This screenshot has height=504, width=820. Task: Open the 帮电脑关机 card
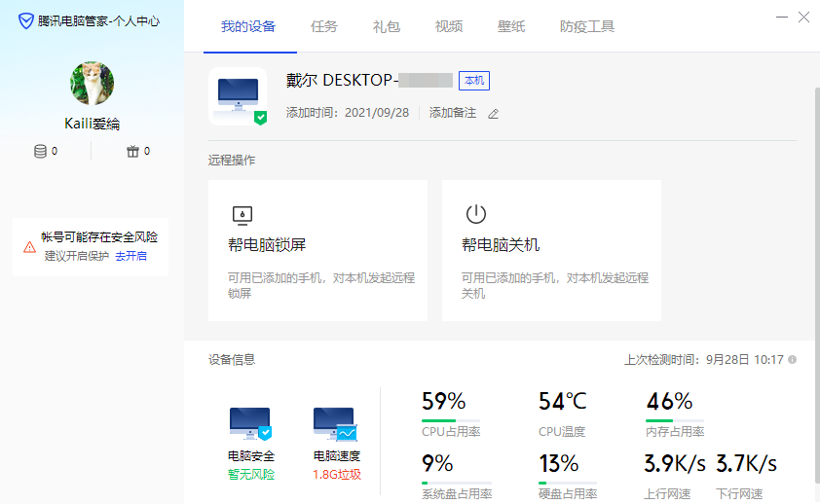(552, 251)
